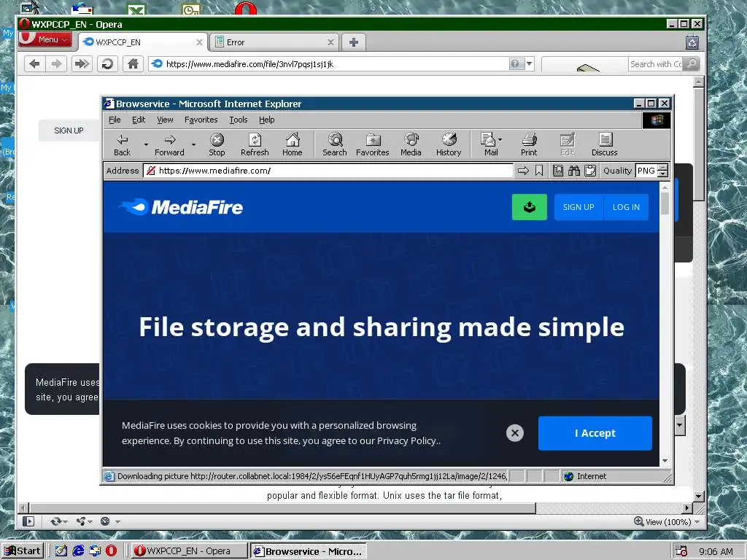The width and height of the screenshot is (747, 560).
Task: Open the Opera Unite dropdown in status bar
Action: pos(84,521)
